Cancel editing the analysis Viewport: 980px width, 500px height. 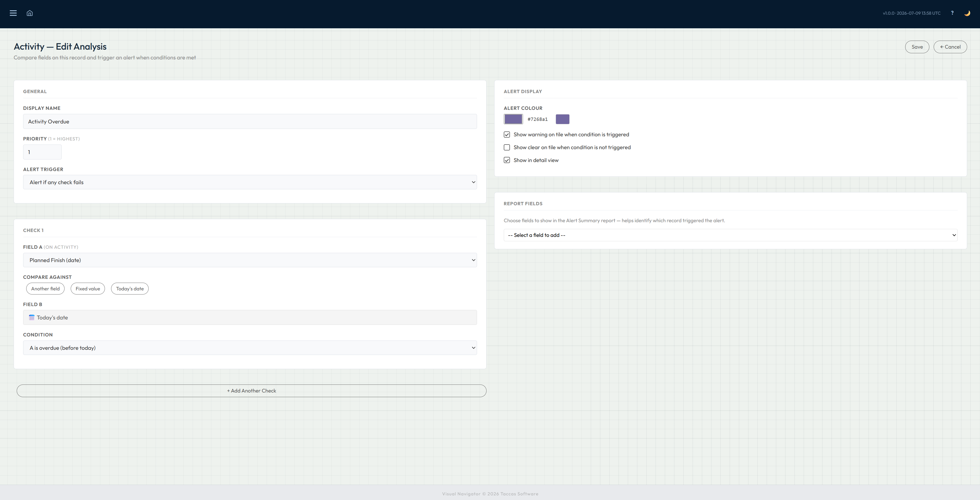(950, 47)
